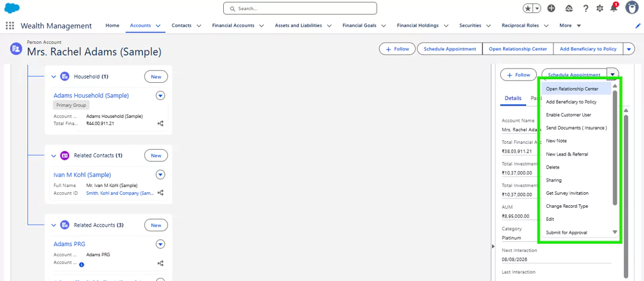Click the global Search input field
This screenshot has width=644, height=281.
pos(300,8)
